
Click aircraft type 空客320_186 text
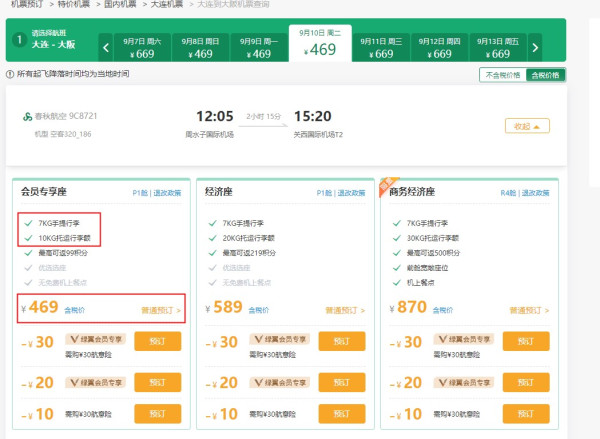pos(71,134)
